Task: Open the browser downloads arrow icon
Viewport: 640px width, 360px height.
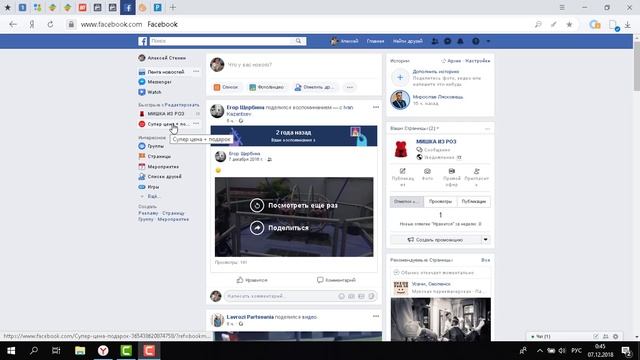Action: coord(627,24)
